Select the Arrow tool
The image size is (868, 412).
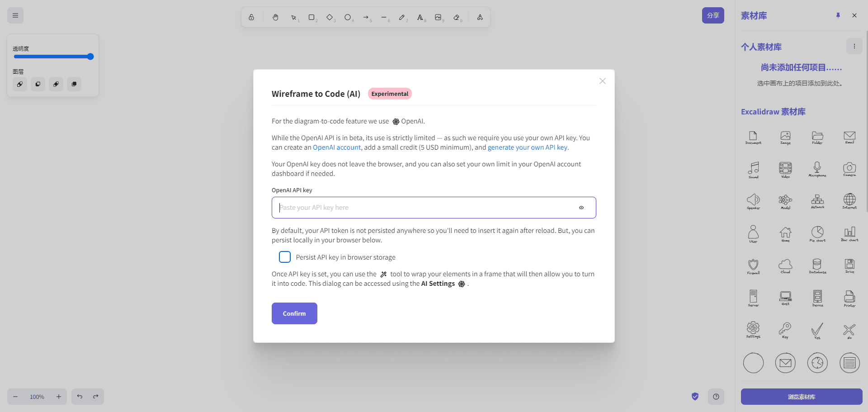coord(366,17)
